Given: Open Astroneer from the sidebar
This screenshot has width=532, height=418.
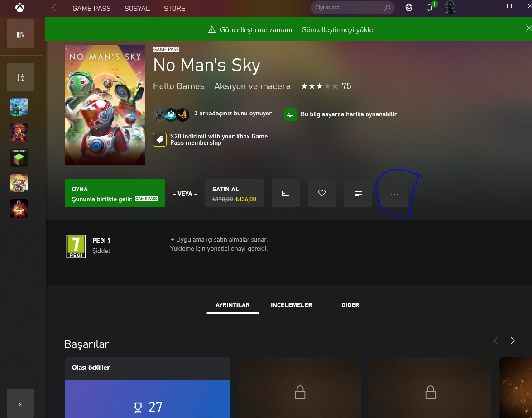Looking at the screenshot, I should (x=19, y=107).
